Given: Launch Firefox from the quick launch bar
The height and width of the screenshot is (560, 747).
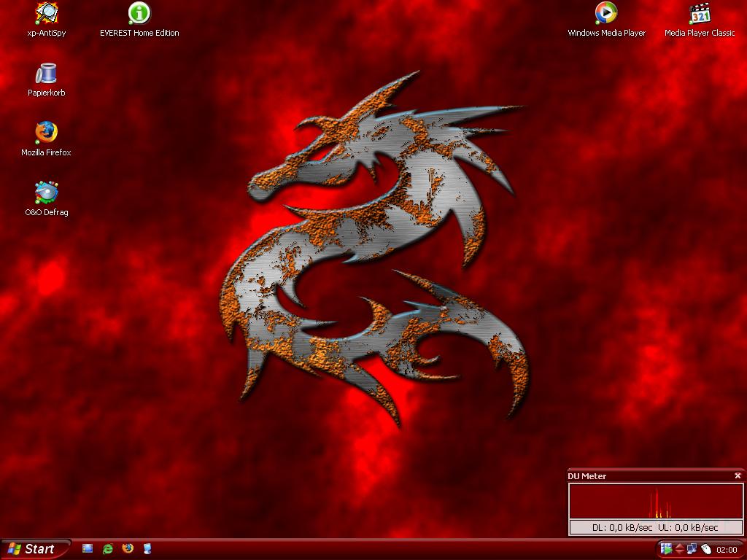Looking at the screenshot, I should tap(128, 548).
